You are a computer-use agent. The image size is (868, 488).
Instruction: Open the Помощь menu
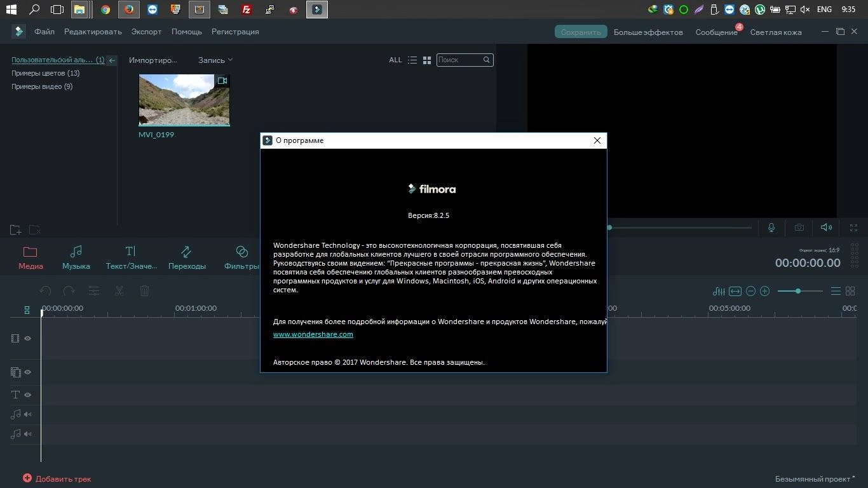[186, 31]
